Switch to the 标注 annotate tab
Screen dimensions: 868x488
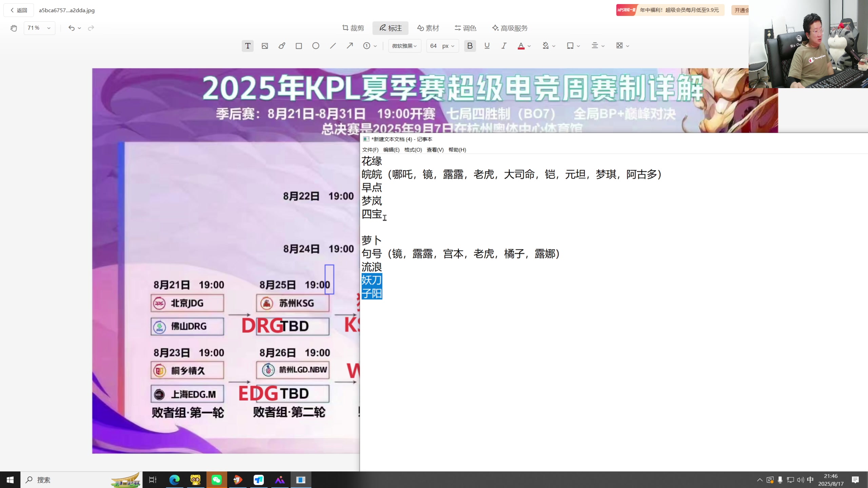391,28
